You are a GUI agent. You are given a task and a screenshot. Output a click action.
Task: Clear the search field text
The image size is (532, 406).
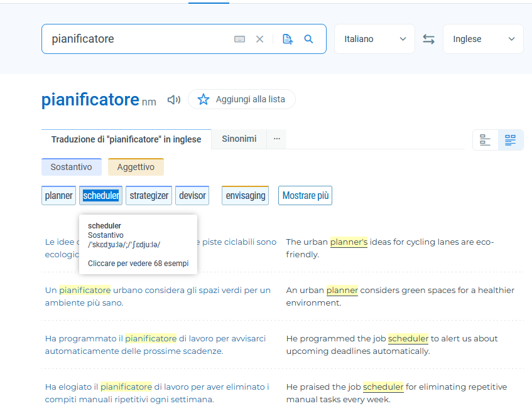[259, 39]
